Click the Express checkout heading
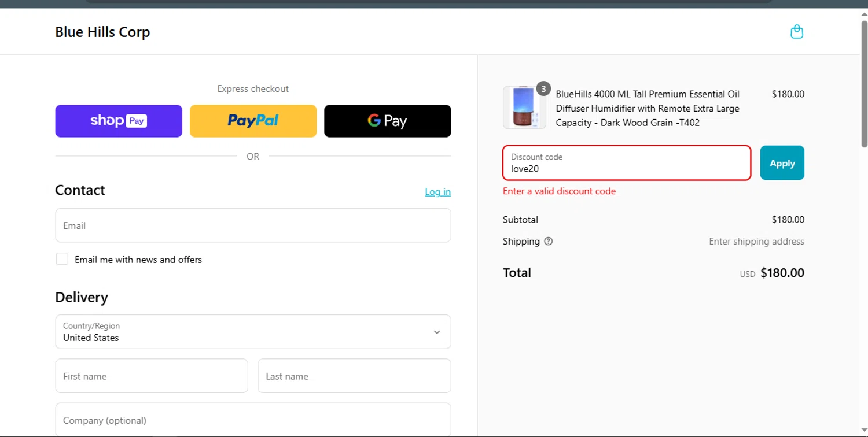The height and width of the screenshot is (437, 868). coord(253,88)
